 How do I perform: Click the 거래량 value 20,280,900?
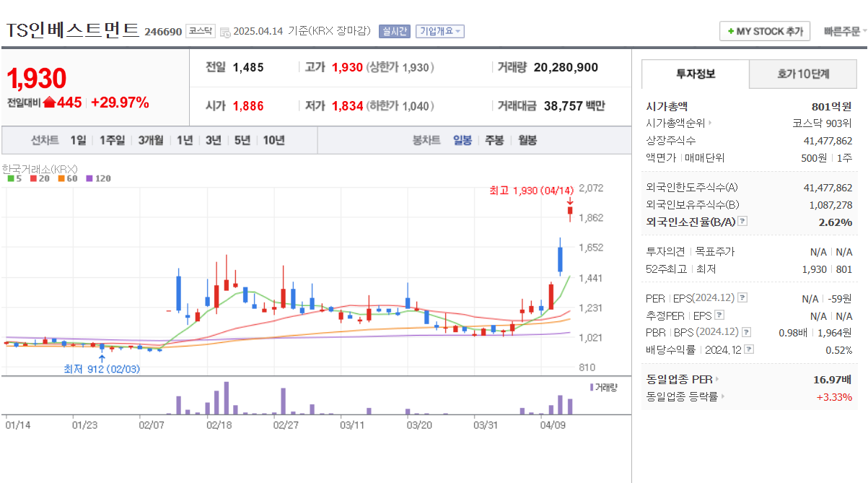click(566, 67)
